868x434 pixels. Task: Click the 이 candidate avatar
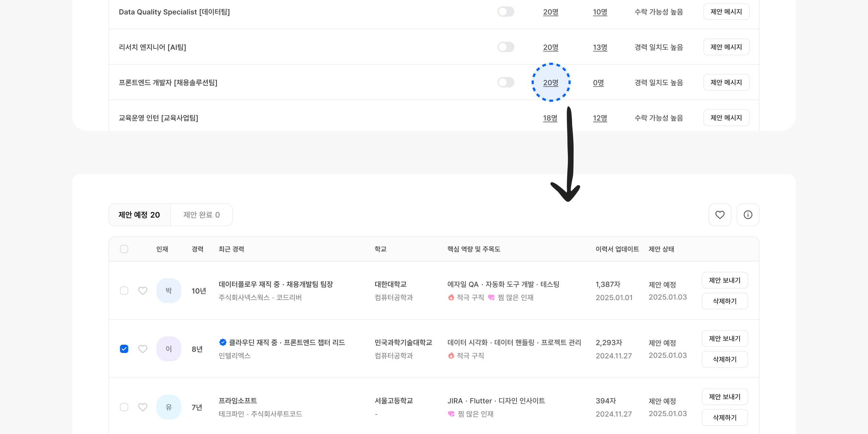pos(169,349)
